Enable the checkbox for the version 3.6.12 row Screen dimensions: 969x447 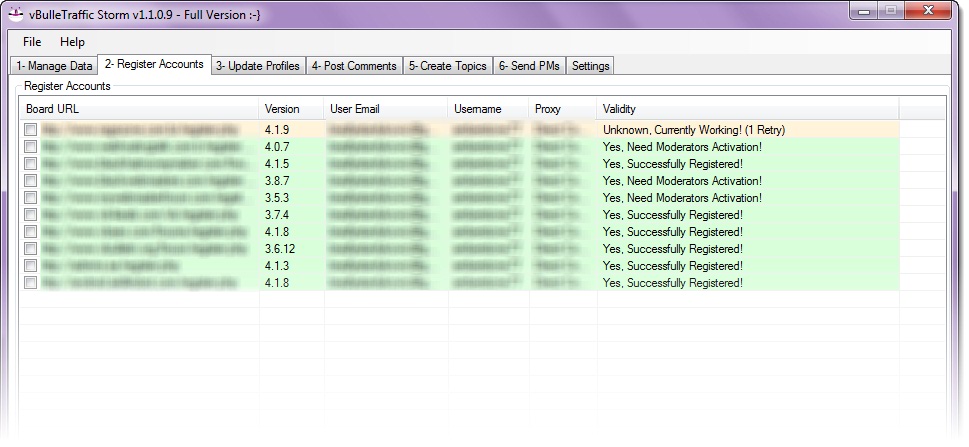[31, 249]
